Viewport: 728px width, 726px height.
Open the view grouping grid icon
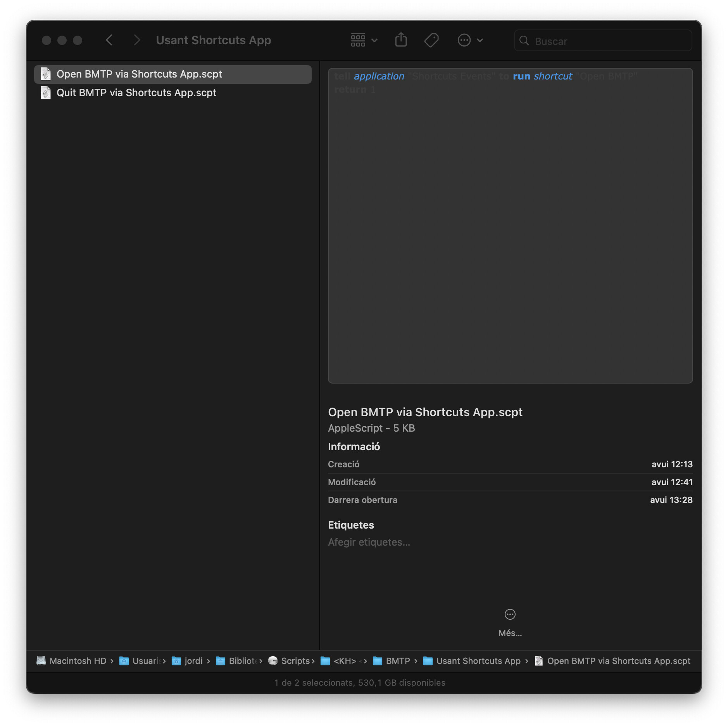pos(358,40)
